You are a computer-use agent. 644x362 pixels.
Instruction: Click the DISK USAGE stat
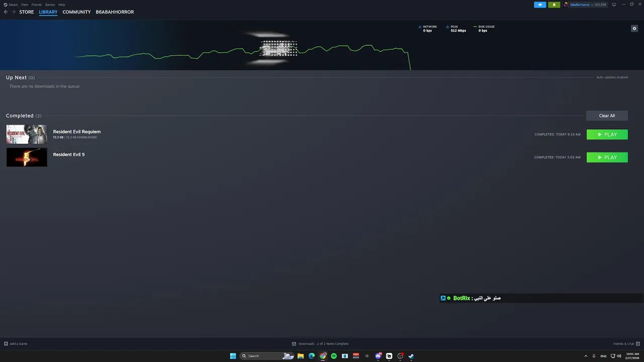(x=484, y=29)
